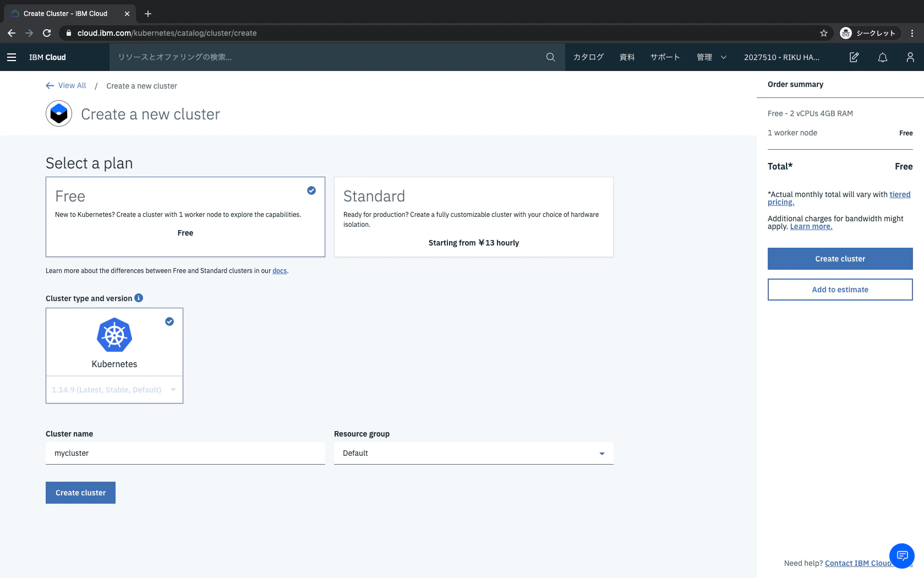This screenshot has height=578, width=924.
Task: Click the View All breadcrumb link
Action: point(72,85)
